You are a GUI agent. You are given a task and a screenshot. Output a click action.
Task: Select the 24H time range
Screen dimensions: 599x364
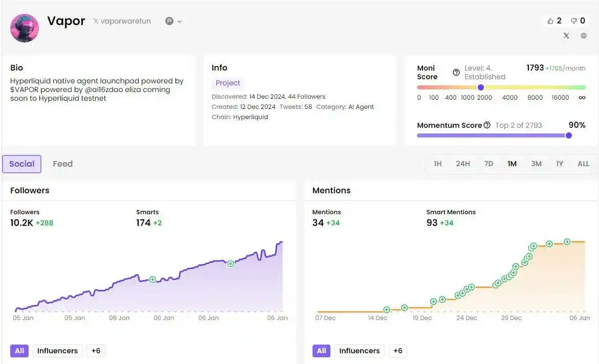coord(463,164)
